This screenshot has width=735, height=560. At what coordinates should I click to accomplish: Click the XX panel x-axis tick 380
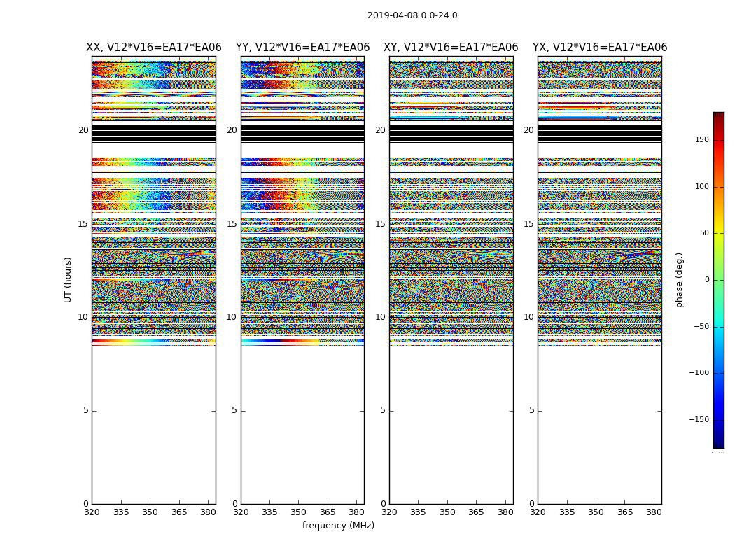[x=208, y=512]
